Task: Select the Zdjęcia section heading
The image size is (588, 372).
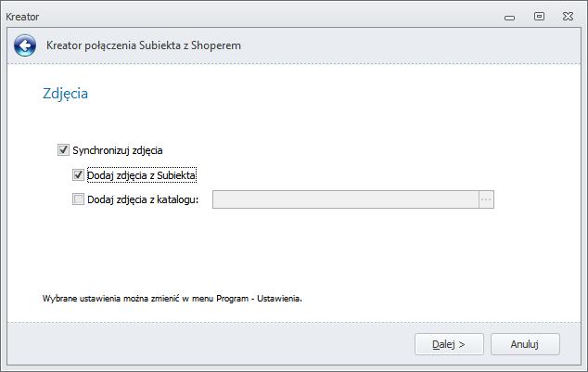Action: (65, 94)
